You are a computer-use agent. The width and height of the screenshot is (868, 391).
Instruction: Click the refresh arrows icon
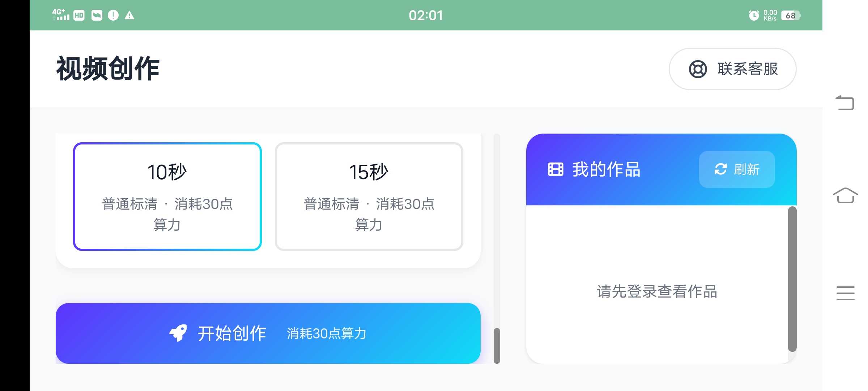click(720, 169)
